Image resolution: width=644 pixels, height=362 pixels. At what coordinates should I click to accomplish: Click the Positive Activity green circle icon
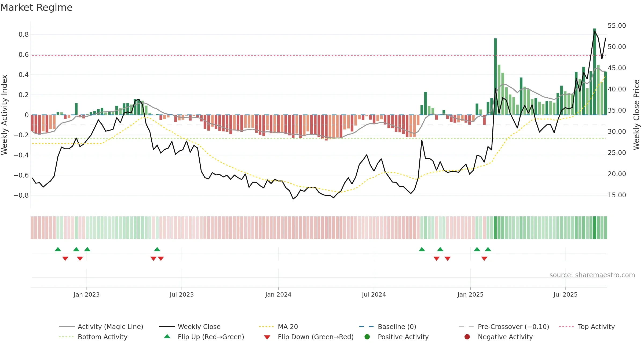coord(367,337)
